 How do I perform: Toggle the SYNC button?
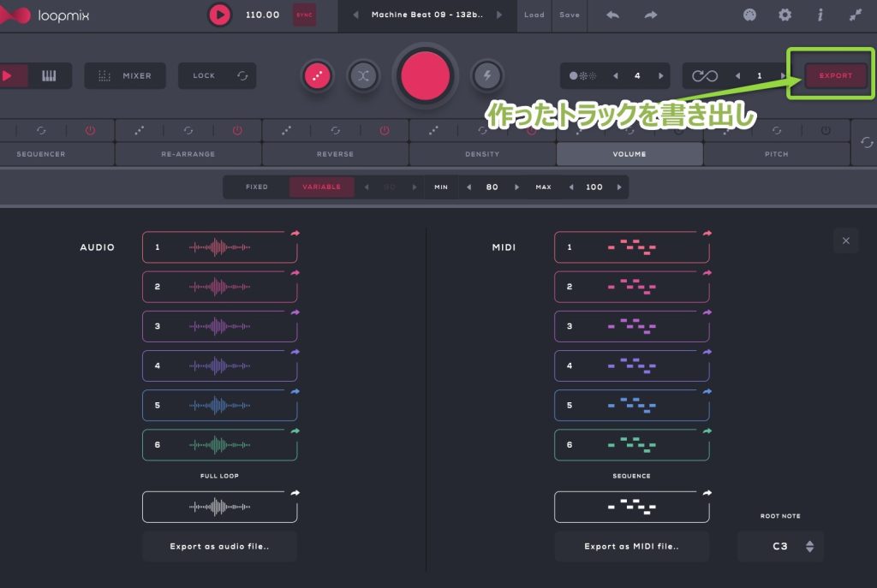304,15
